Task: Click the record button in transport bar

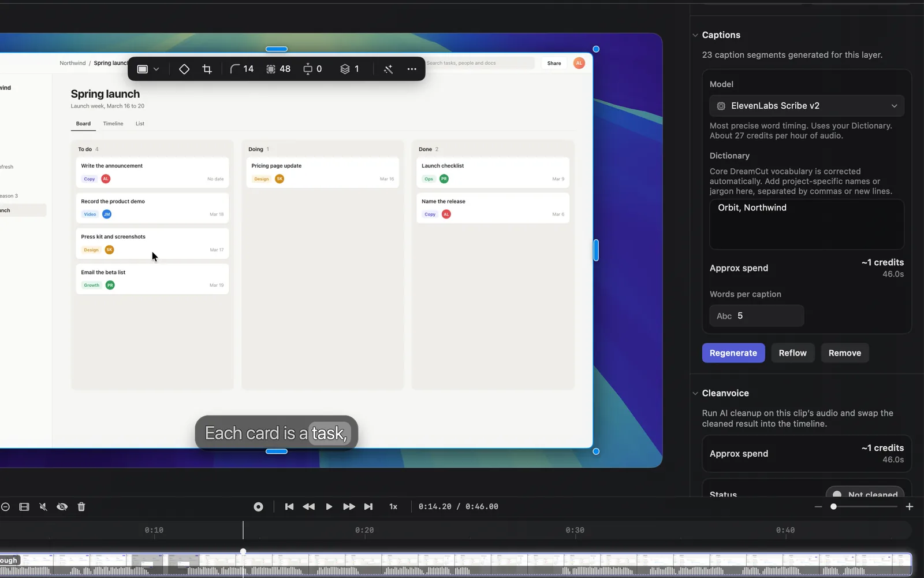Action: click(258, 507)
